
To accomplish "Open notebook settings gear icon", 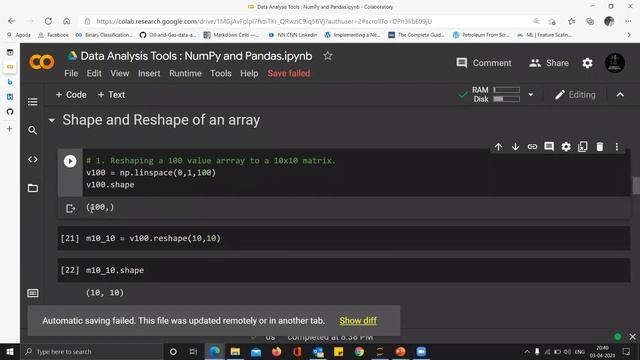I will click(587, 63).
